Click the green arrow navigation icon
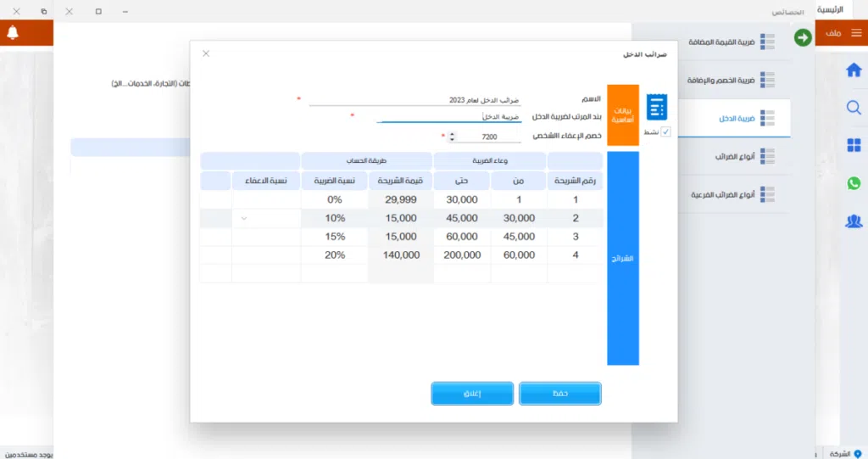This screenshot has width=868, height=459. coord(803,37)
